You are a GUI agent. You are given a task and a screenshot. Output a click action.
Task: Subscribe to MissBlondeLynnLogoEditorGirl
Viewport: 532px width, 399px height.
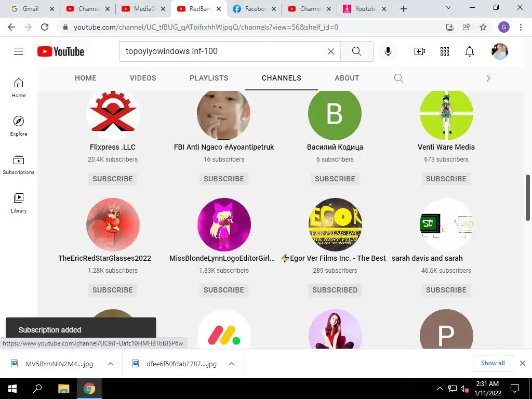224,290
